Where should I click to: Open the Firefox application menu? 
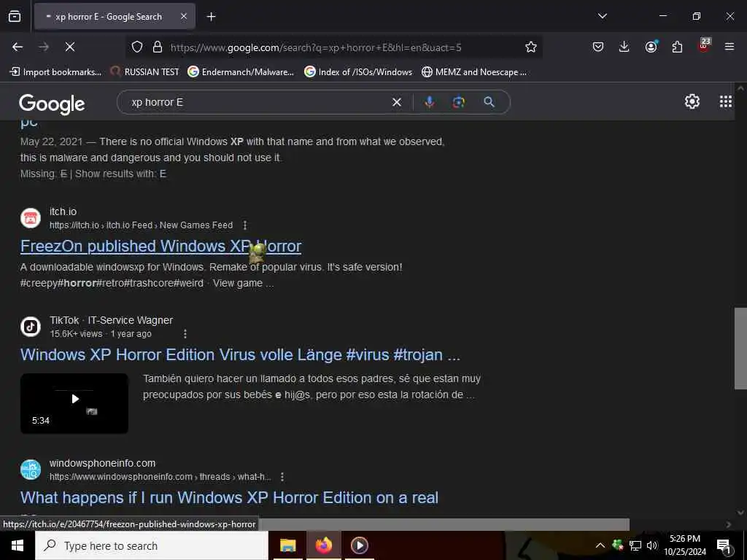[x=729, y=47]
